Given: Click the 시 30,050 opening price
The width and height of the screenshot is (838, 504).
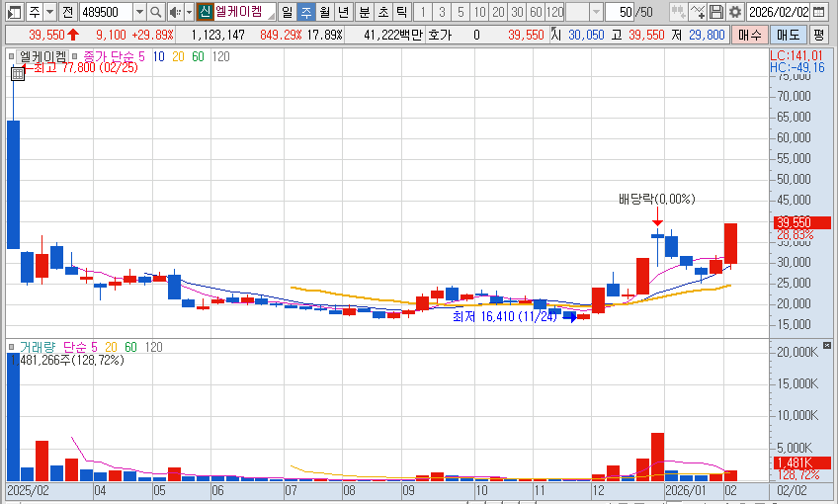Looking at the screenshot, I should (x=578, y=36).
